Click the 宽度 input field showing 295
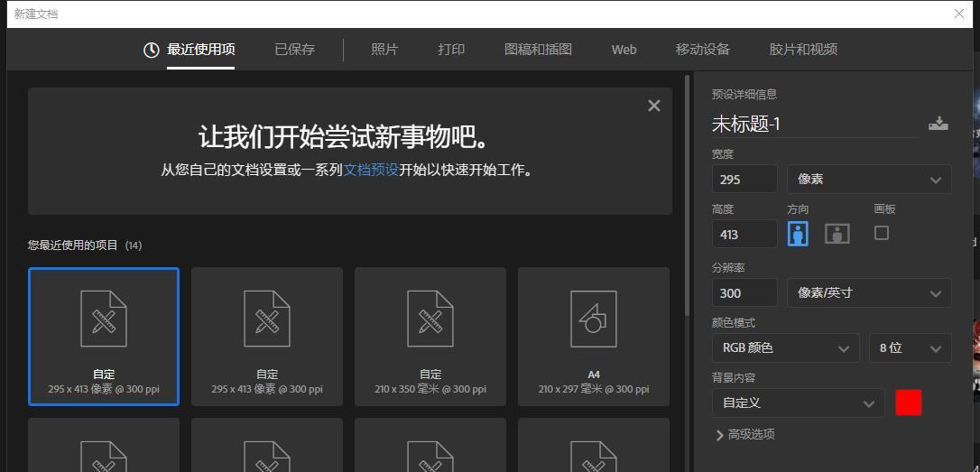Screen dimensions: 980x472 [745, 180]
